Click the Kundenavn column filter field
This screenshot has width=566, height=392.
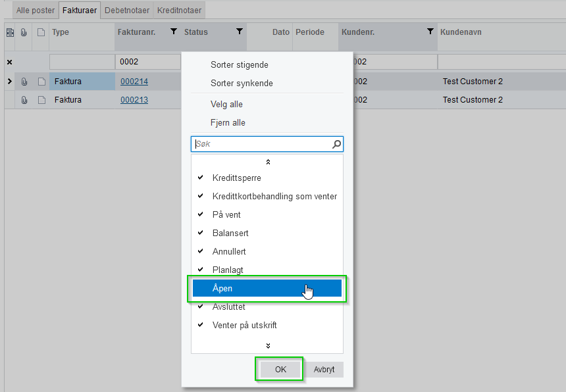502,62
